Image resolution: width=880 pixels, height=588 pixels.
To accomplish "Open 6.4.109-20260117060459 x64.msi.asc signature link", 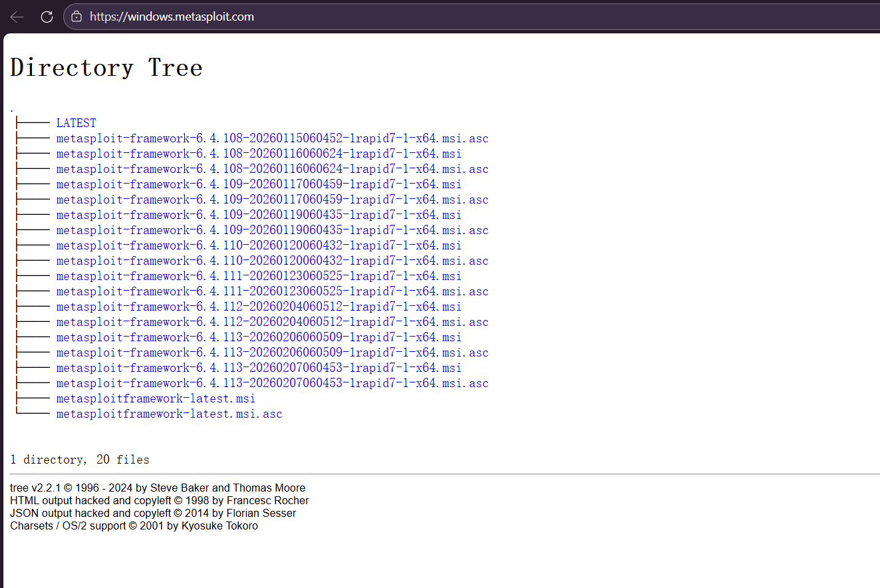I will pyautogui.click(x=272, y=200).
